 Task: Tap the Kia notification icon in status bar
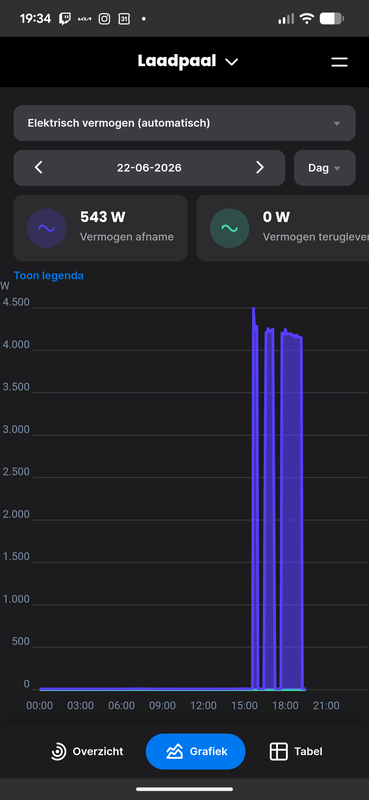[x=84, y=19]
